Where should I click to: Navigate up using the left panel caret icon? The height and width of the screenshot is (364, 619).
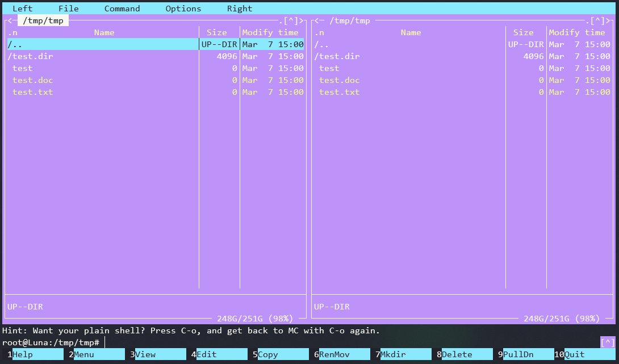click(x=291, y=20)
